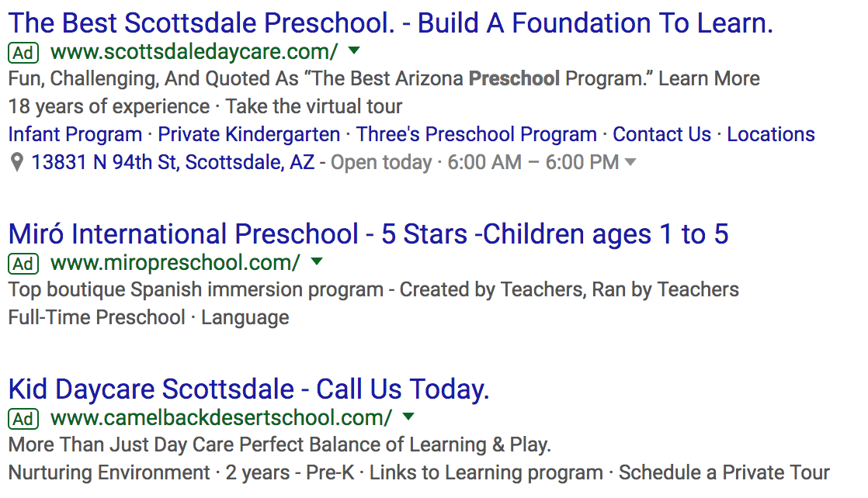The height and width of the screenshot is (498, 868).
Task: Click the map pin location icon
Action: tap(17, 163)
